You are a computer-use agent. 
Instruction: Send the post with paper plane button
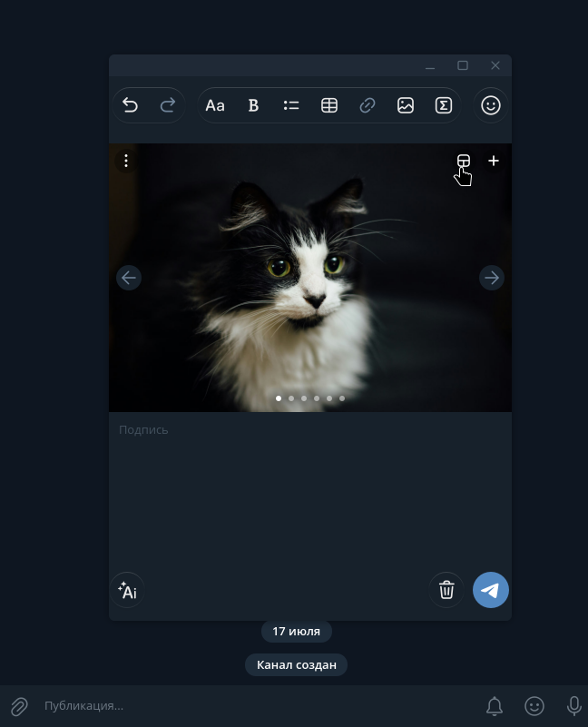pyautogui.click(x=491, y=590)
